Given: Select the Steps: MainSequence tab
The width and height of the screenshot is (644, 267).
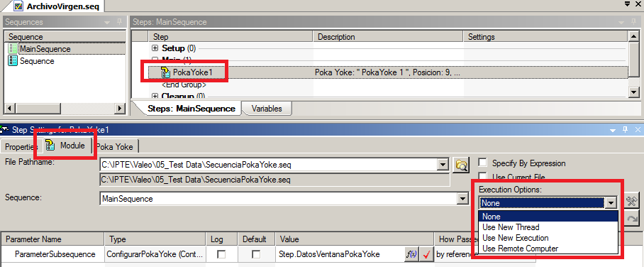Looking at the screenshot, I should (x=191, y=109).
